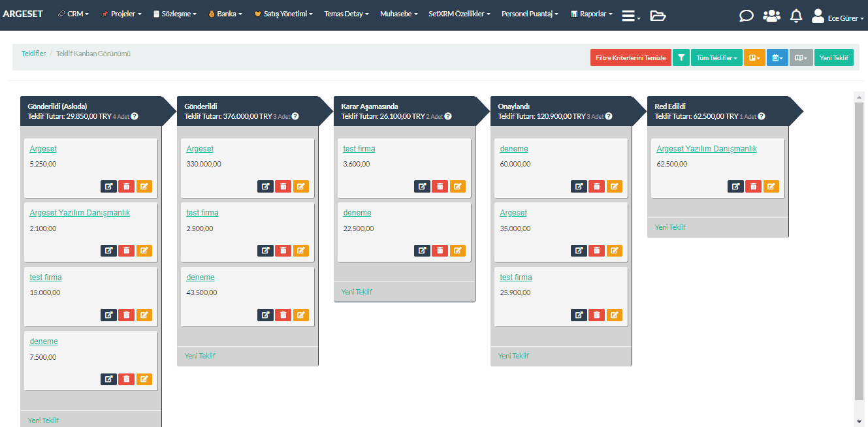Open the hamburger list menu in navbar
The image size is (868, 427).
tap(630, 16)
